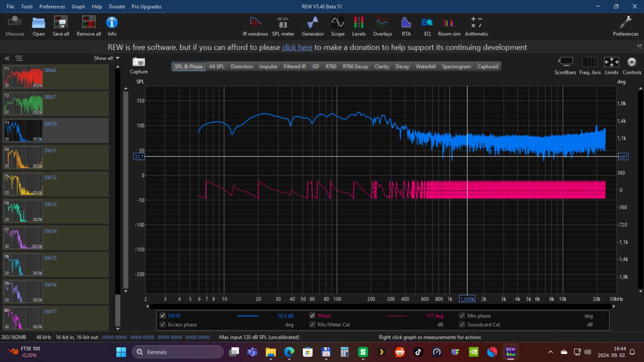Open the Scope tool
This screenshot has width=644, height=362.
coord(338,26)
